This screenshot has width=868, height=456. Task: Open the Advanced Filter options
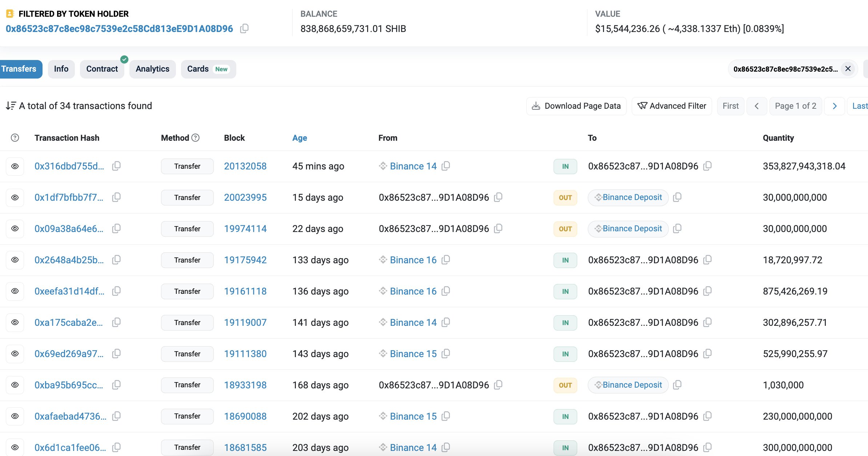pos(672,106)
